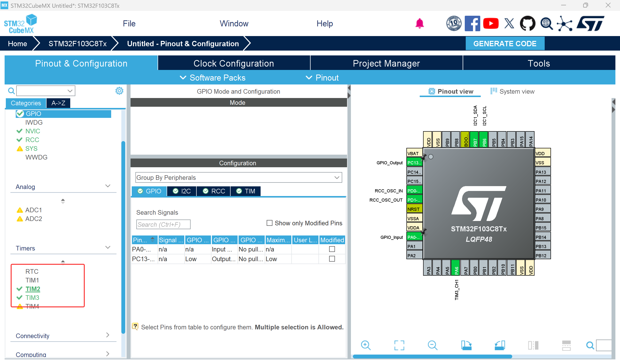Click the help question mark icon

pyautogui.click(x=135, y=327)
